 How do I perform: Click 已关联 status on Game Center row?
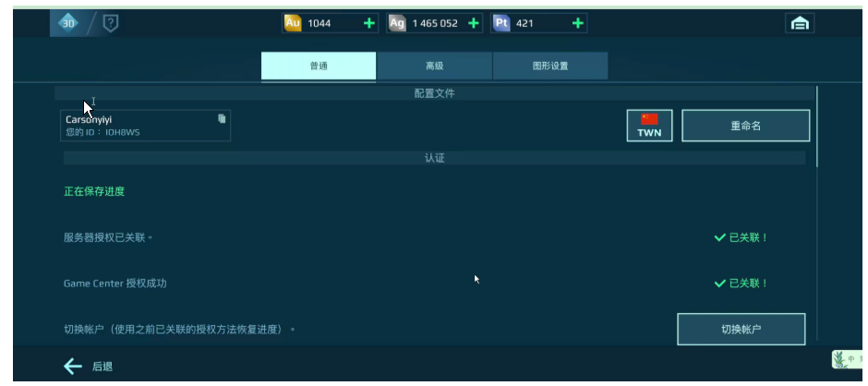pyautogui.click(x=741, y=283)
